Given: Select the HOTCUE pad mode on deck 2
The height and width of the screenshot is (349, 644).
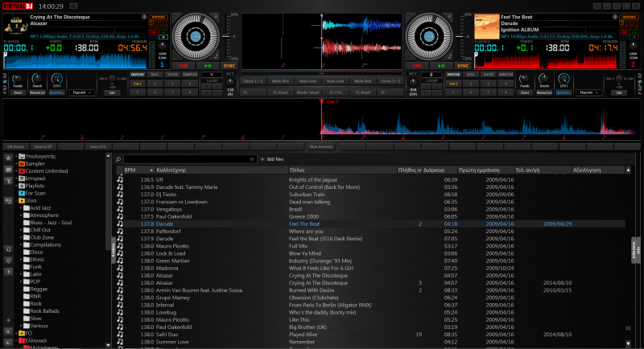Looking at the screenshot, I should tap(453, 75).
